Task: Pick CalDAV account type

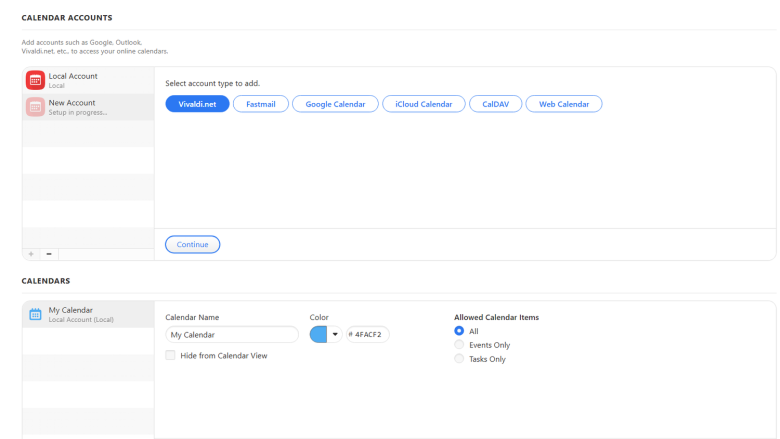Action: (495, 104)
